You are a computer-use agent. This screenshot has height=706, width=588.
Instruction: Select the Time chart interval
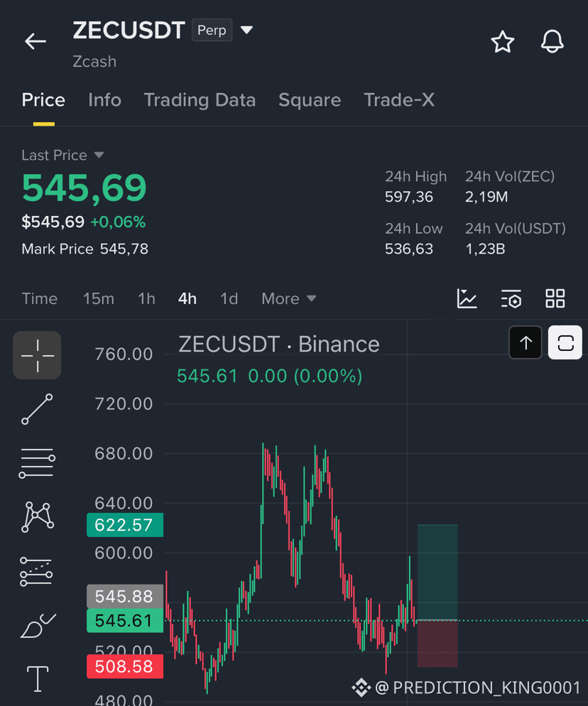click(x=40, y=298)
